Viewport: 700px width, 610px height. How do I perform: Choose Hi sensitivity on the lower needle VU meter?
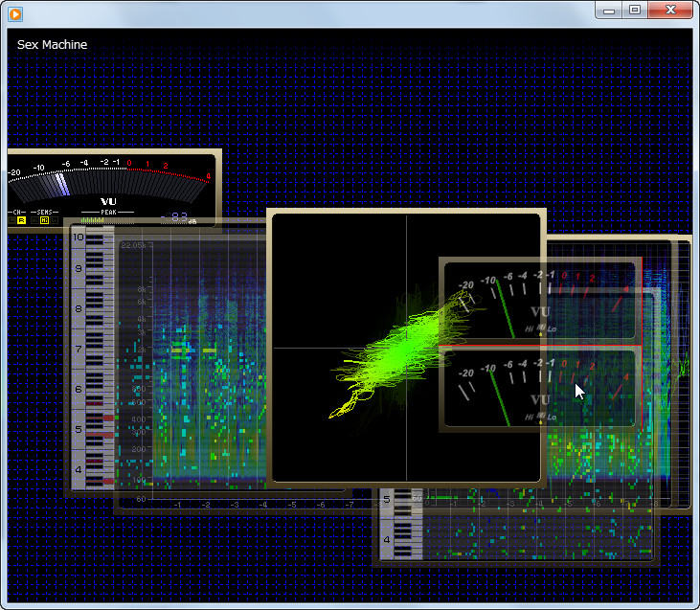pos(529,418)
